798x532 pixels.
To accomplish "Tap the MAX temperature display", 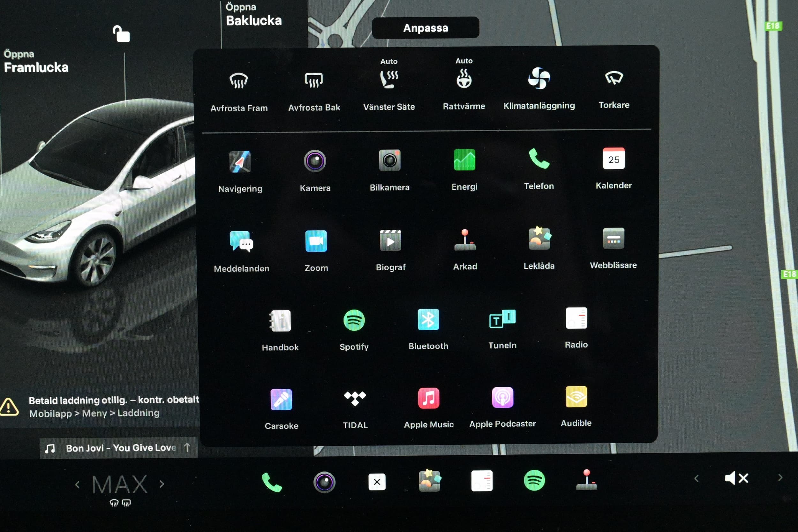I will 119,484.
